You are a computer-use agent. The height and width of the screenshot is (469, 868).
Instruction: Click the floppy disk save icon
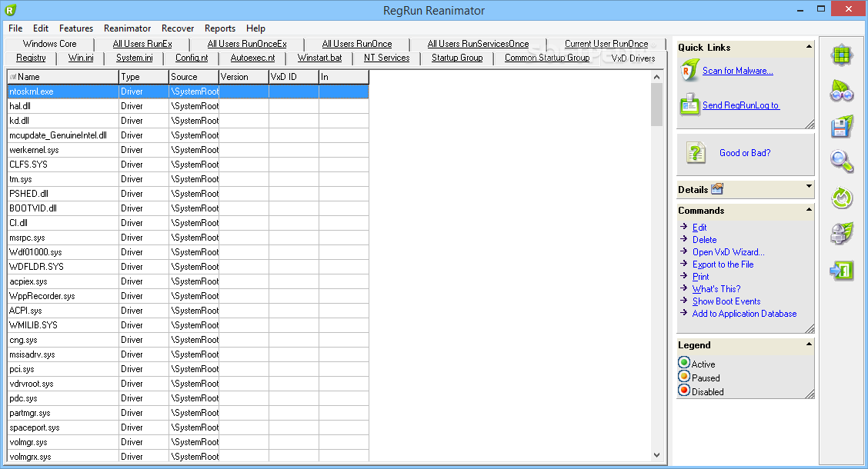[841, 127]
